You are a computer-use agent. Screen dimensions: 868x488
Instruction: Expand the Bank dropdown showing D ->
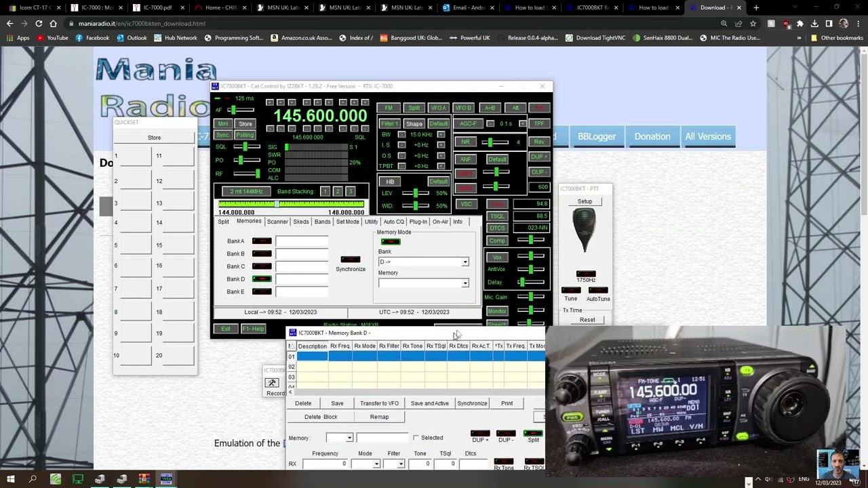tap(465, 262)
